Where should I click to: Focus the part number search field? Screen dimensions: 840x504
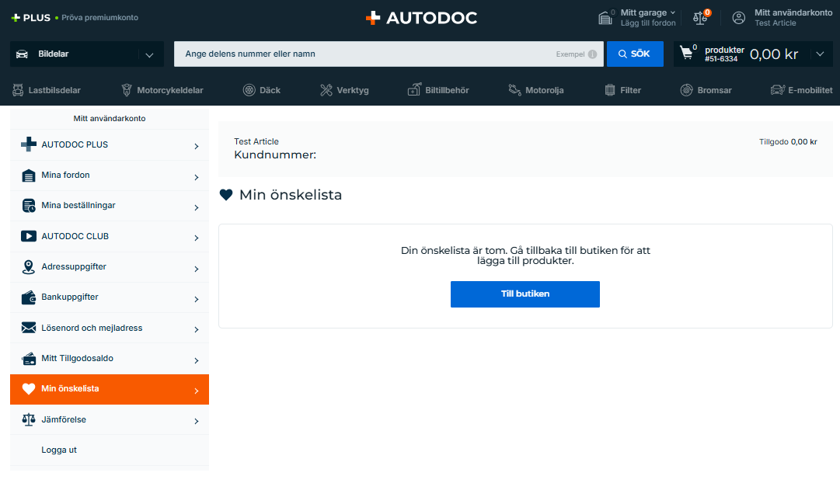[365, 54]
